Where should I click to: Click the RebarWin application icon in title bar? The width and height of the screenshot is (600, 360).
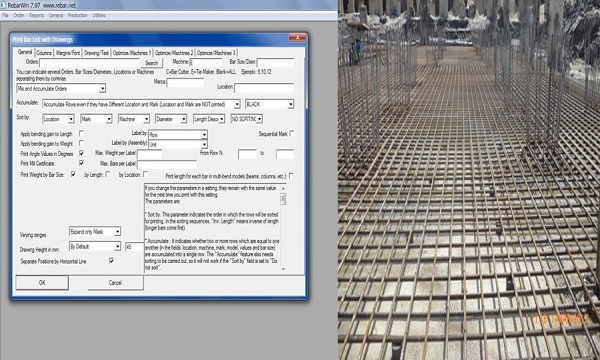[x=3, y=5]
